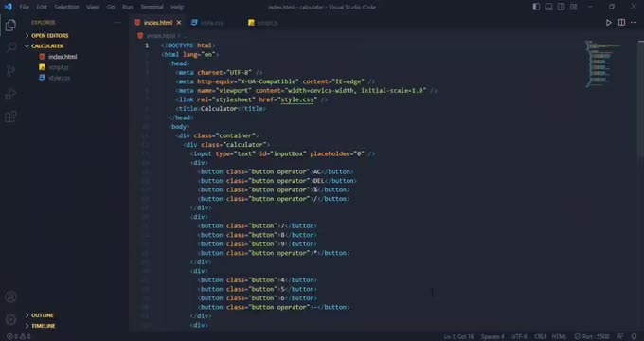Image resolution: width=644 pixels, height=341 pixels.
Task: Open the Terminal menu
Action: coord(152,7)
